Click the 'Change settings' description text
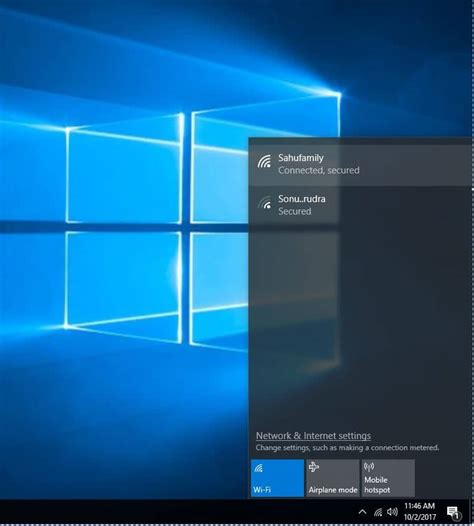This screenshot has height=526, width=474. pyautogui.click(x=347, y=448)
